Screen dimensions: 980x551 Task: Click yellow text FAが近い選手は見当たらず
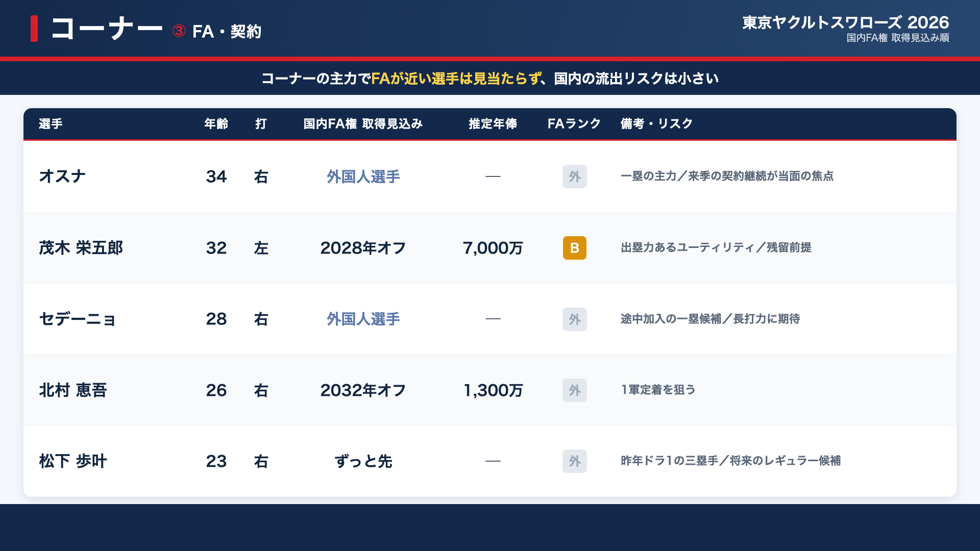click(456, 79)
